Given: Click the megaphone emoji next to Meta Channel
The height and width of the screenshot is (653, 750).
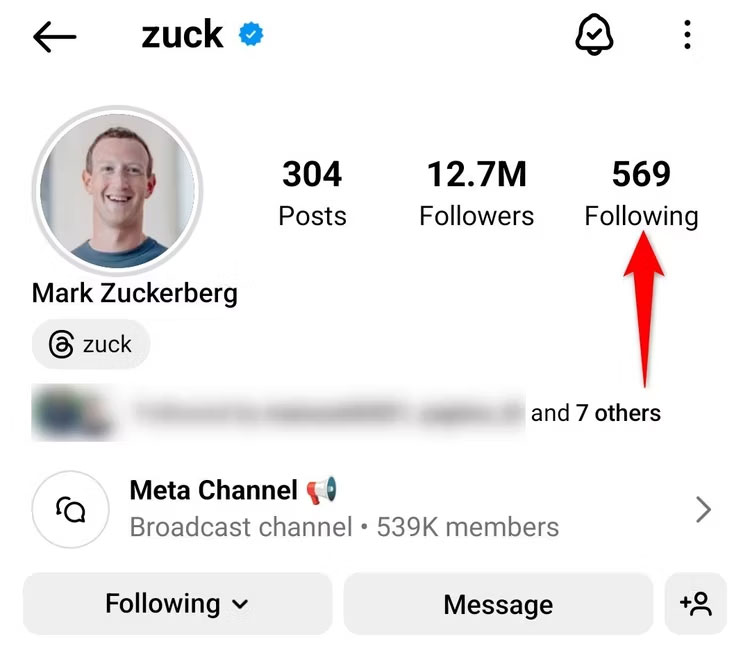Looking at the screenshot, I should tap(322, 490).
